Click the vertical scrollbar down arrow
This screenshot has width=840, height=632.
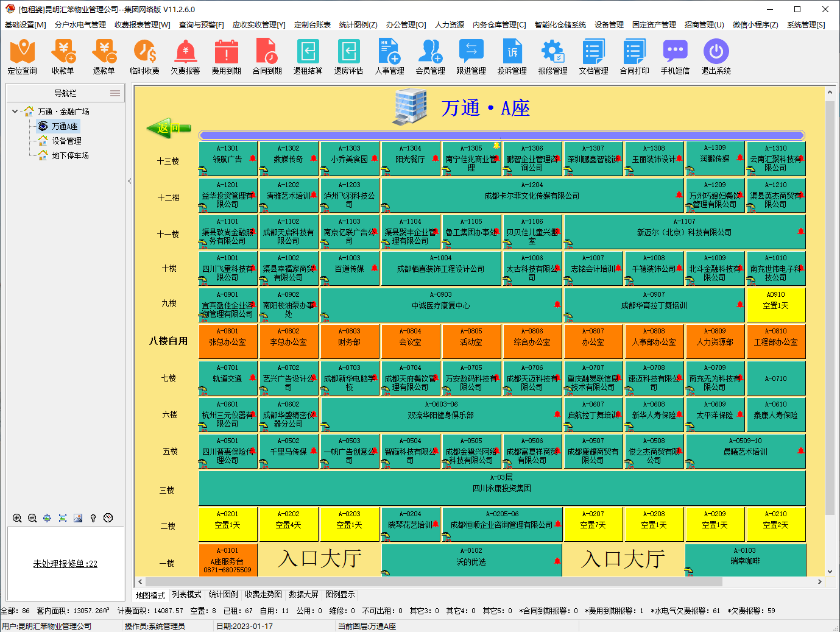tap(830, 572)
